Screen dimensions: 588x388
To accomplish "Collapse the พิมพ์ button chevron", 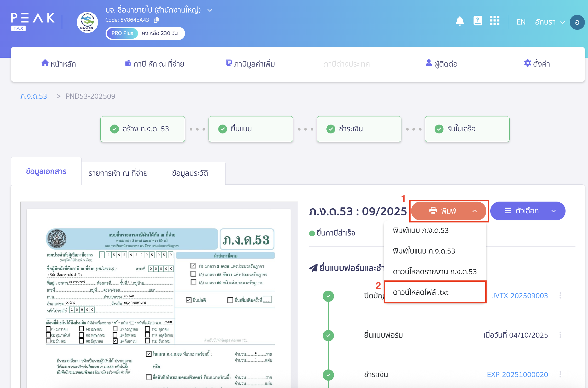I will point(475,211).
